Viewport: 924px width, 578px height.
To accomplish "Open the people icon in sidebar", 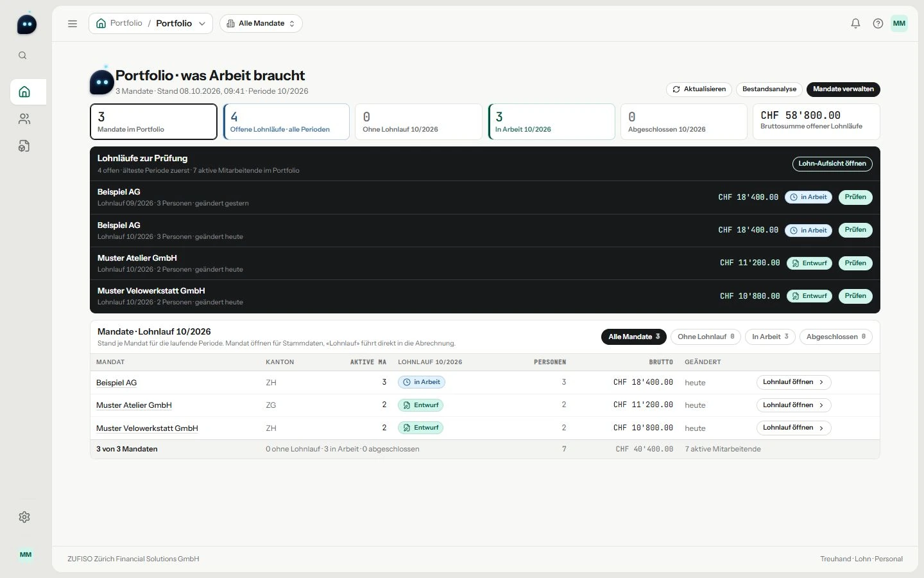I will pyautogui.click(x=24, y=119).
